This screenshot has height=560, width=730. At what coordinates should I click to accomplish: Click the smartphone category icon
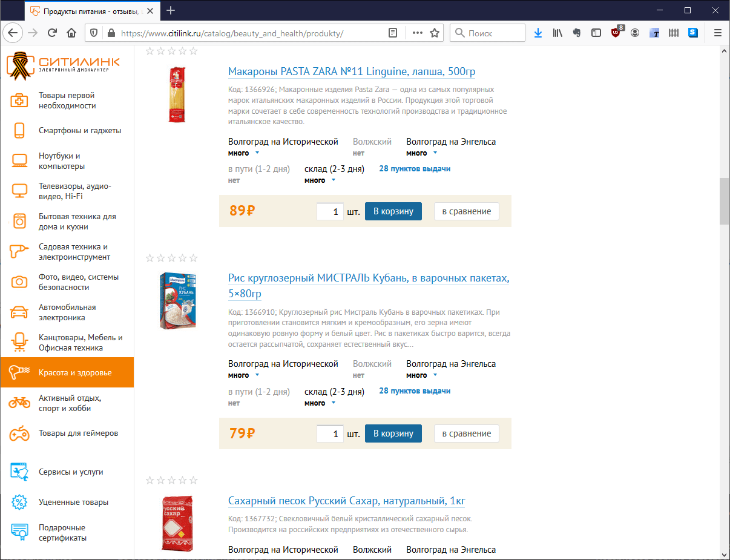19,130
